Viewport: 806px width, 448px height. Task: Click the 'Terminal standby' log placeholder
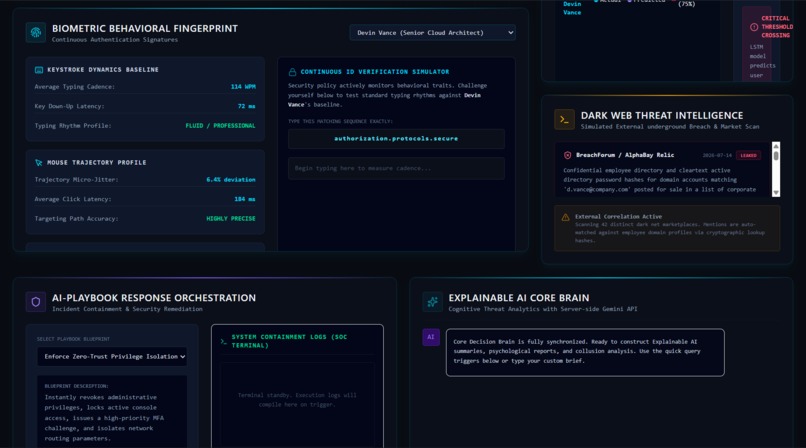coord(297,400)
